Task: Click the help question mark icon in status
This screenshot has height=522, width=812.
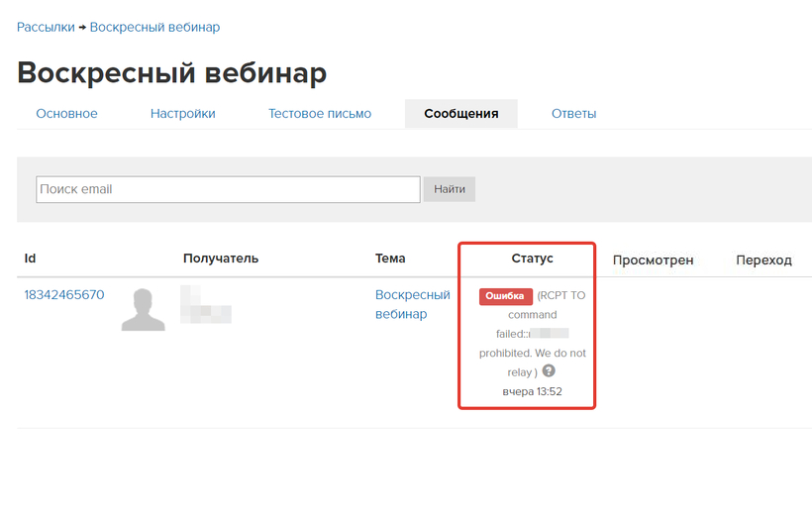Action: tap(549, 370)
